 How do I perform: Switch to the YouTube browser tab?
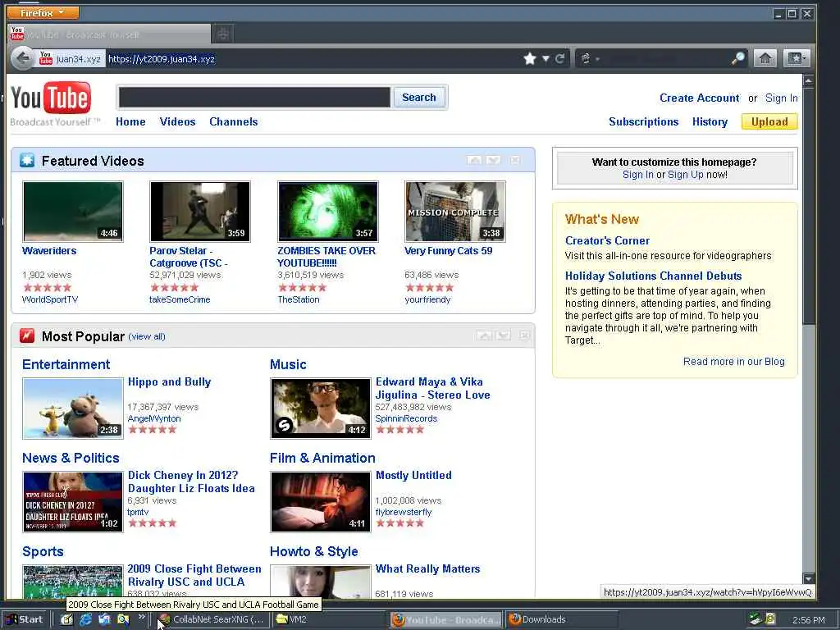pyautogui.click(x=110, y=34)
